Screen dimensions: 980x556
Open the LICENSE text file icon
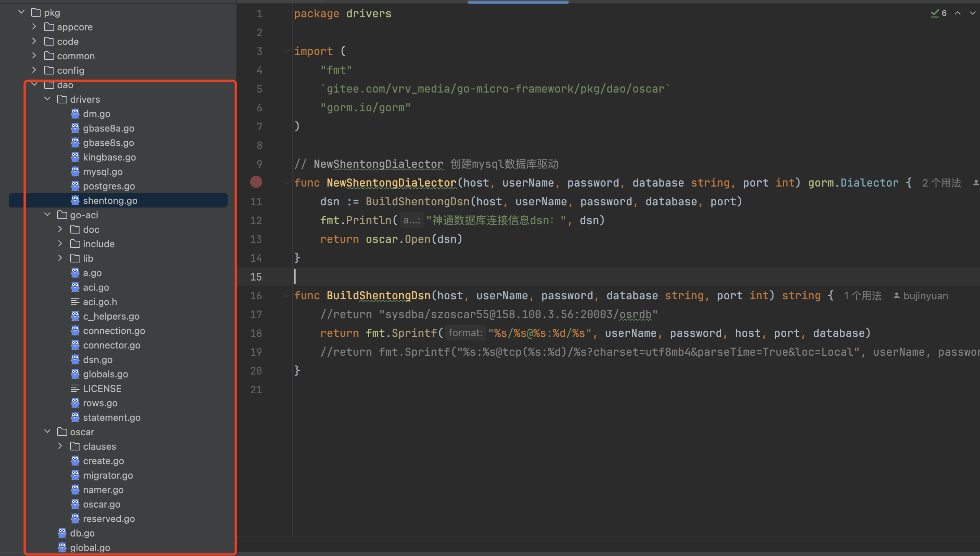point(75,388)
